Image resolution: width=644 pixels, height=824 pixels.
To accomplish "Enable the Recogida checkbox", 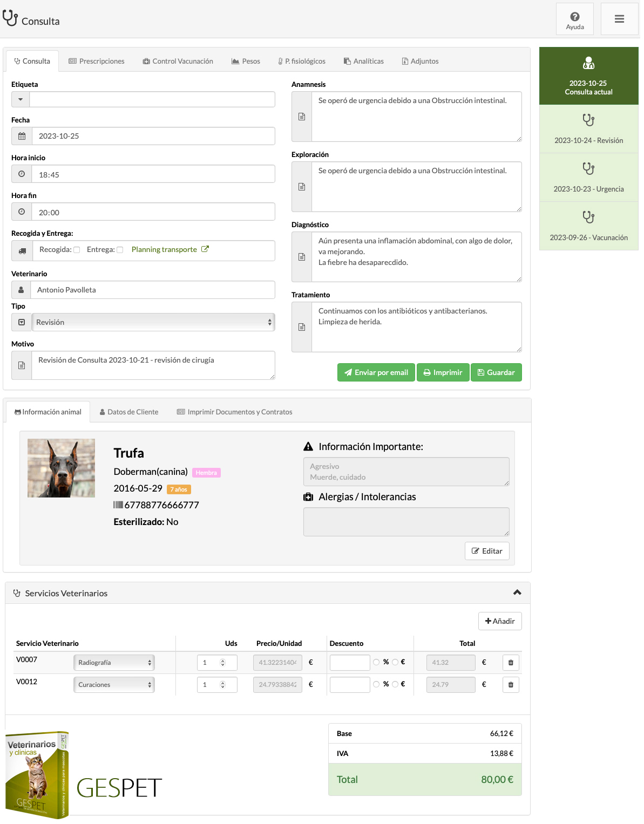I will tap(77, 250).
